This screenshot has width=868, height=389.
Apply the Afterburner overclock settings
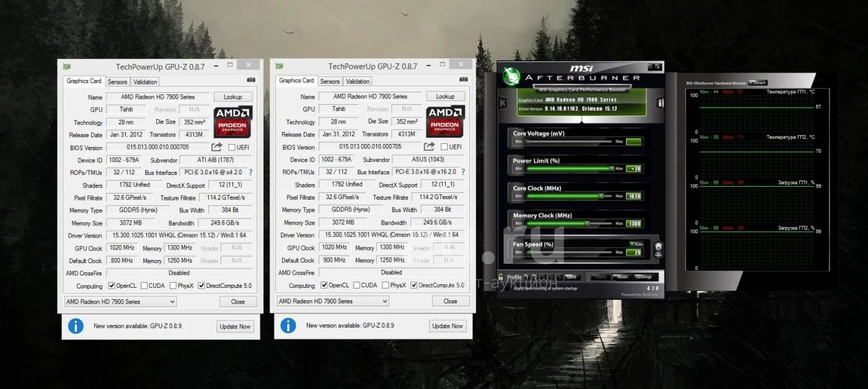click(x=601, y=277)
